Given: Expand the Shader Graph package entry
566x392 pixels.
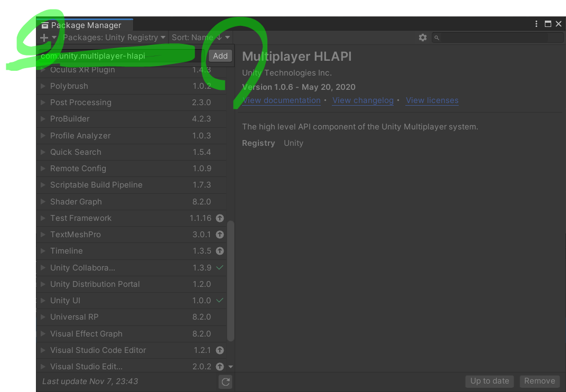Looking at the screenshot, I should [43, 202].
